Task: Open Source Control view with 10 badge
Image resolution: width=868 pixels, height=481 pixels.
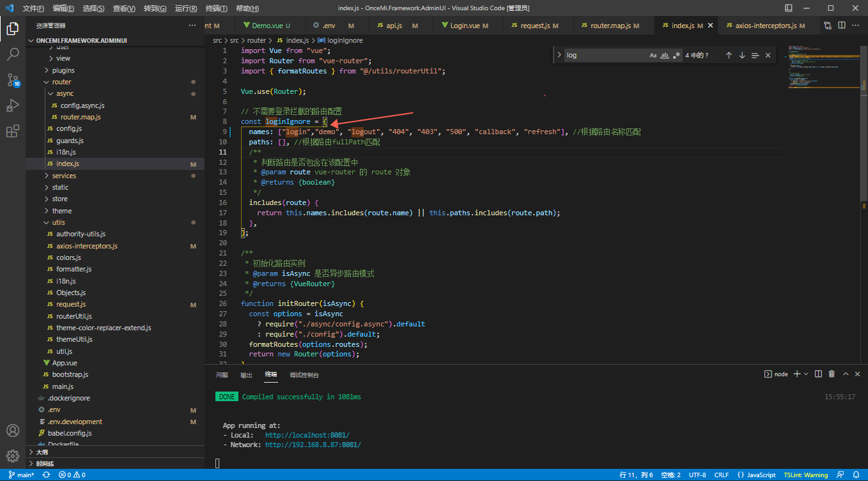Action: click(13, 80)
